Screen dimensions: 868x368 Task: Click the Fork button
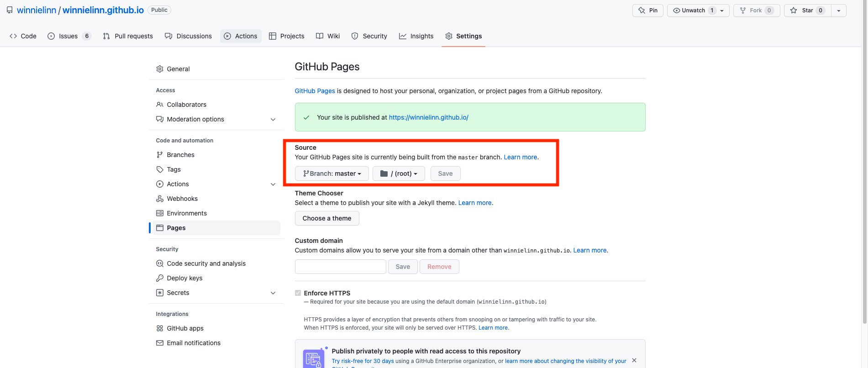756,11
